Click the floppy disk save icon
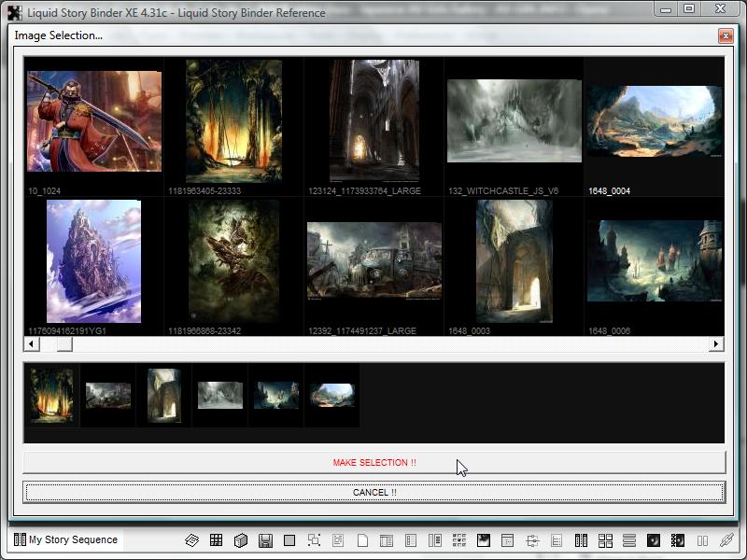 pos(265,540)
